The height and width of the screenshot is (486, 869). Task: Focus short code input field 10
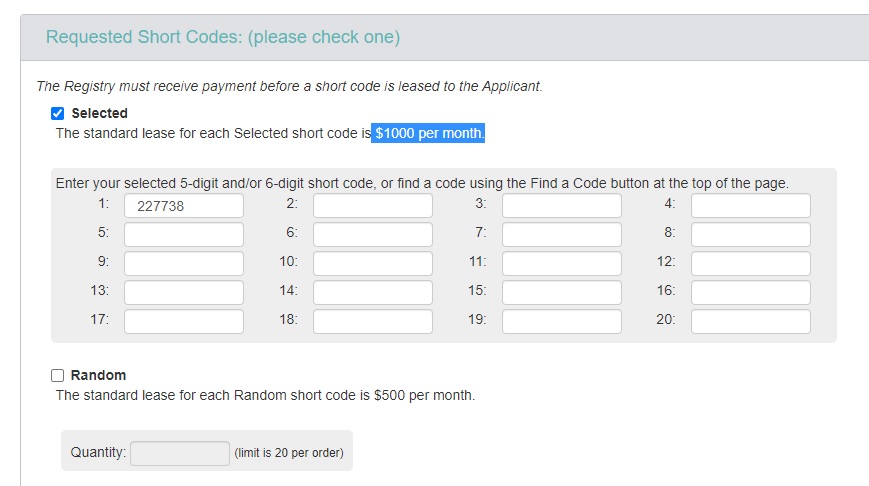click(x=373, y=264)
